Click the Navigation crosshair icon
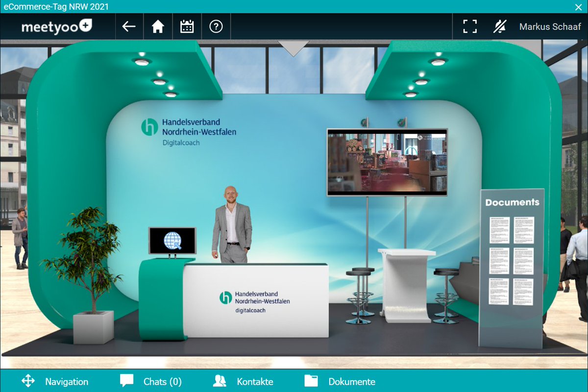This screenshot has height=392, width=588. click(x=28, y=381)
